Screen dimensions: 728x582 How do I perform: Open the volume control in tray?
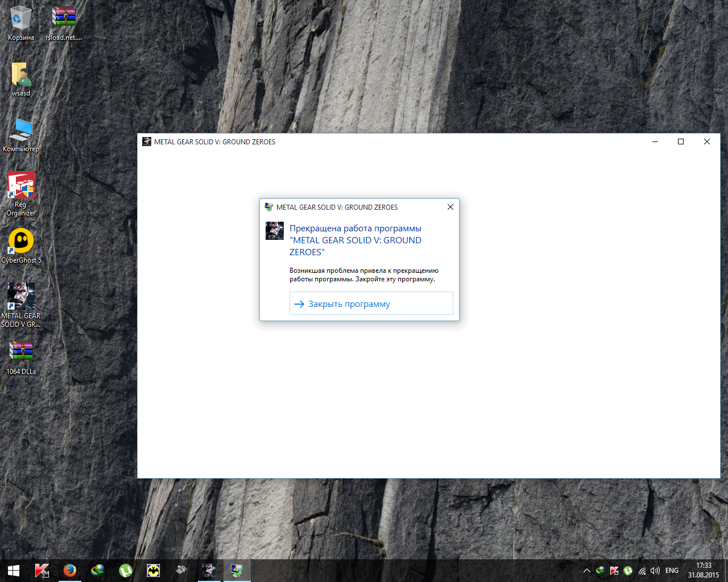point(655,571)
